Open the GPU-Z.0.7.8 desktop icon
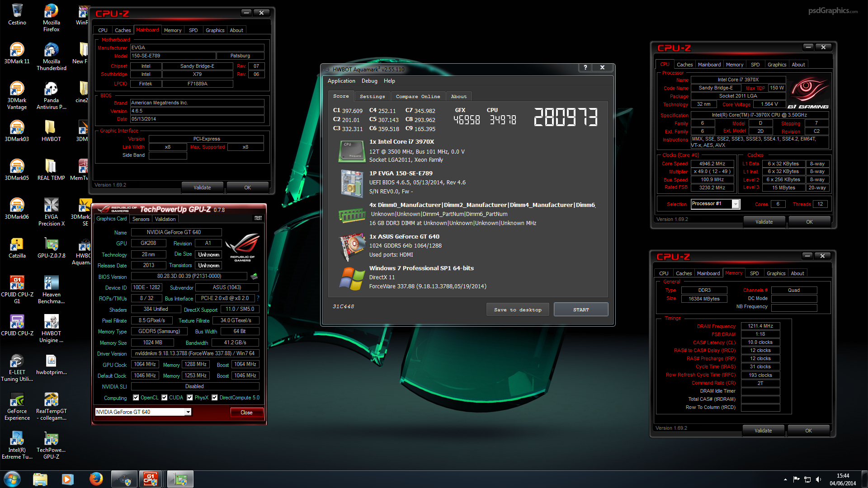 [51, 248]
